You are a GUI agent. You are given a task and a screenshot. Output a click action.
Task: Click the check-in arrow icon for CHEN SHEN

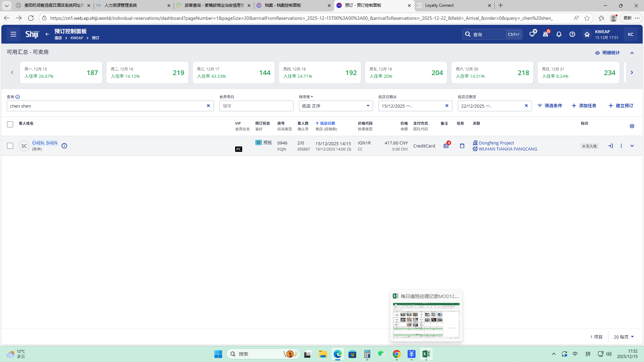coord(610,146)
